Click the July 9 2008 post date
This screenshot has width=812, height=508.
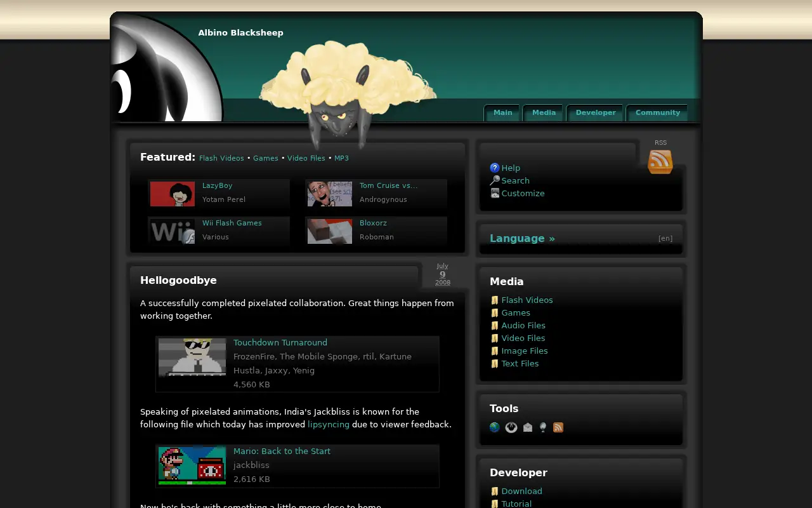(x=443, y=274)
